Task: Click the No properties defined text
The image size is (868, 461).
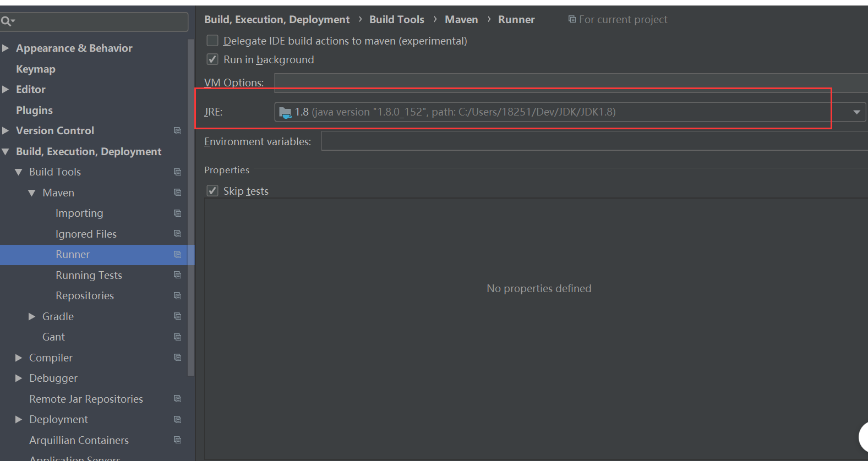Action: pos(539,288)
